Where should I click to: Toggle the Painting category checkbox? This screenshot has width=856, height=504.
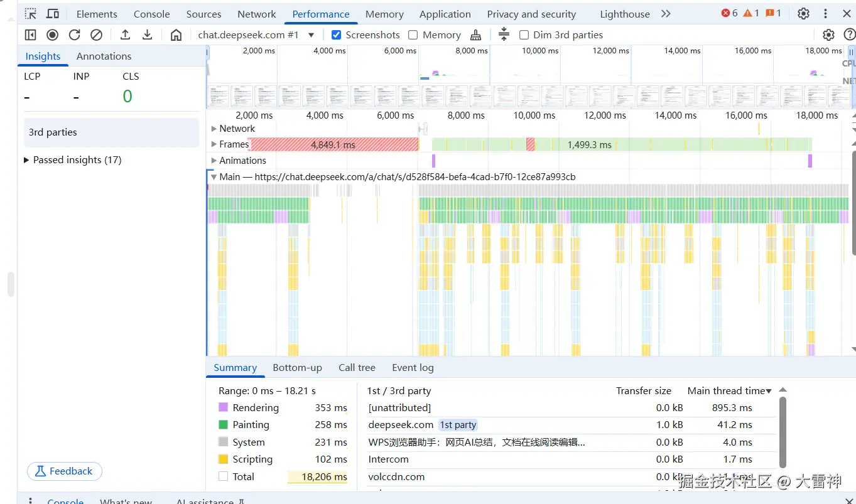click(223, 424)
